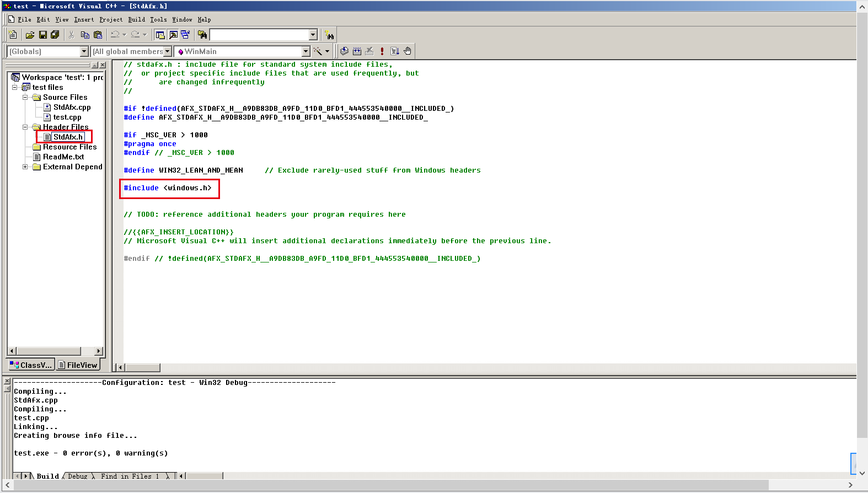
Task: Open the WinMain members dropdown
Action: (x=306, y=51)
